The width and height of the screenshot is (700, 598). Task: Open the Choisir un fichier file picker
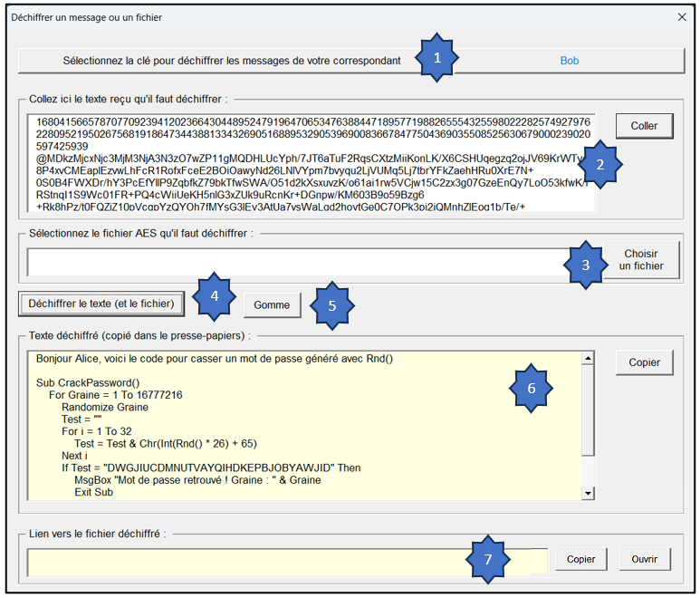tap(644, 260)
